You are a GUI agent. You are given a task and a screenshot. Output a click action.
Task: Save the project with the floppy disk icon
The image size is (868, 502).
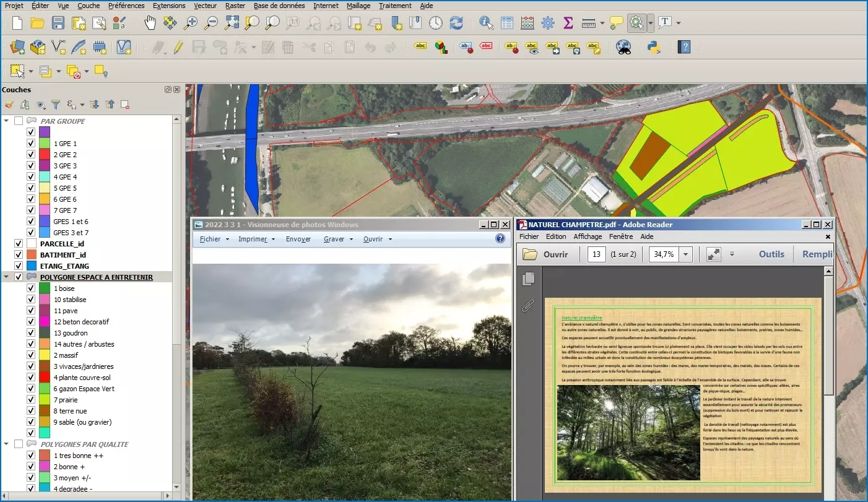[58, 23]
